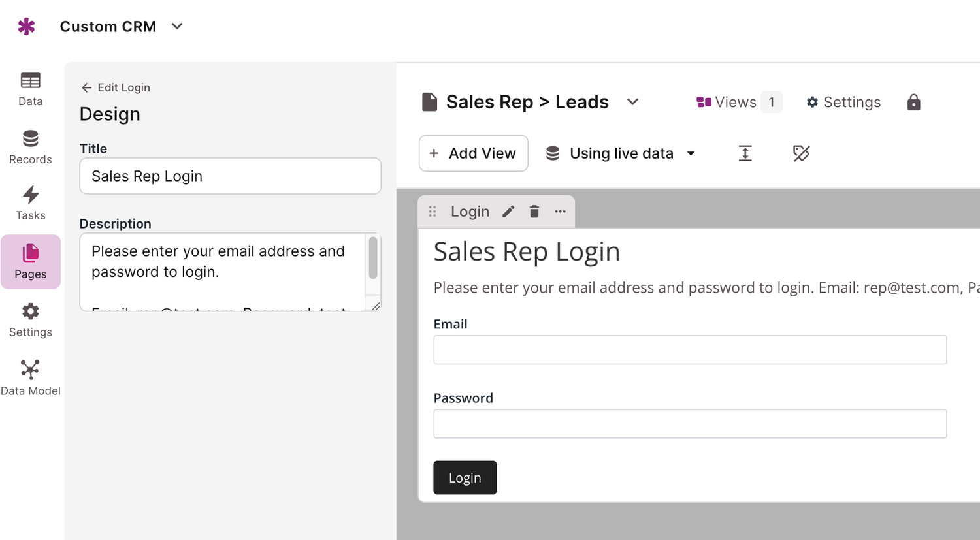Expand the Sales Rep > Leads page chevron
The height and width of the screenshot is (540, 980).
(632, 102)
